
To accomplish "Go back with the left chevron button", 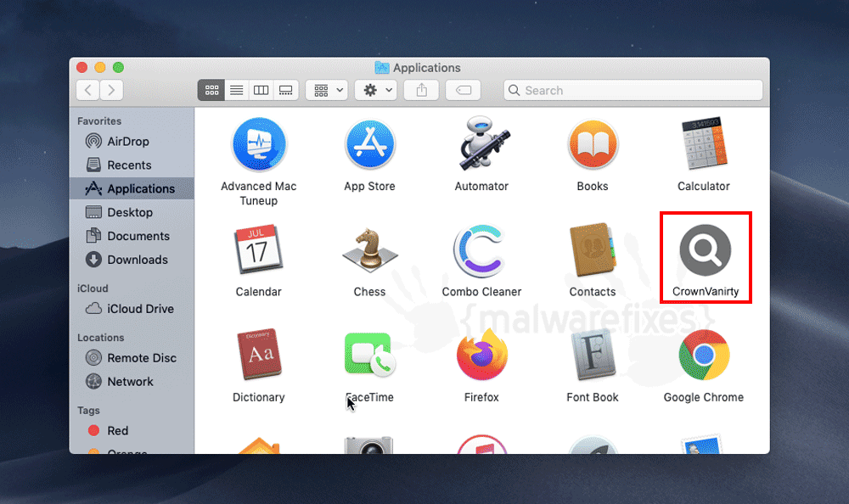I will (x=88, y=90).
